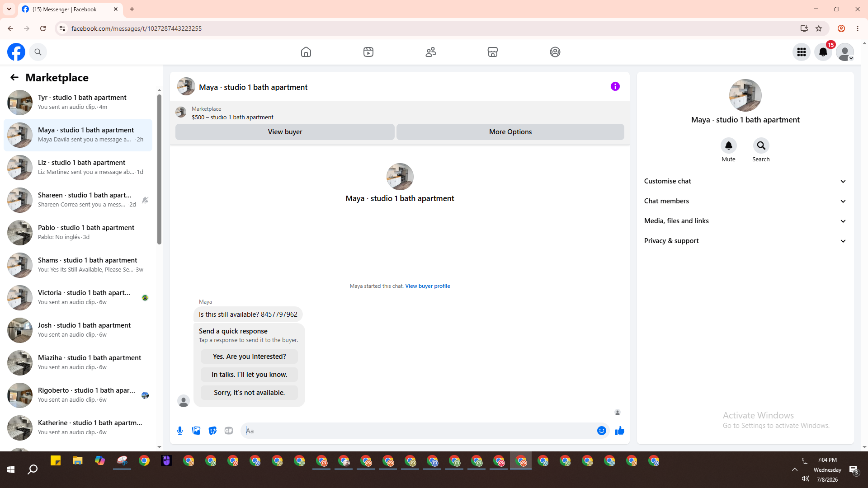The image size is (868, 488).
Task: Open the Shams studio apartment conversation
Action: click(x=78, y=265)
